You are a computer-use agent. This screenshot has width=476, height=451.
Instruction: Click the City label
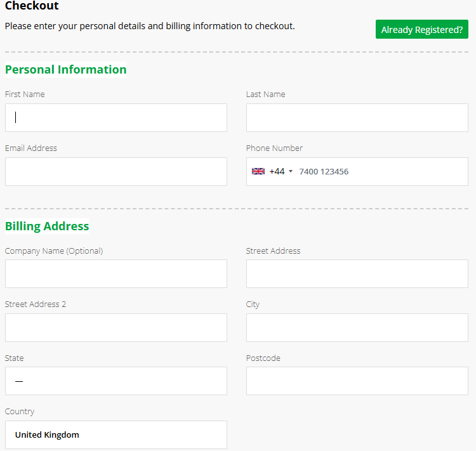pyautogui.click(x=253, y=304)
